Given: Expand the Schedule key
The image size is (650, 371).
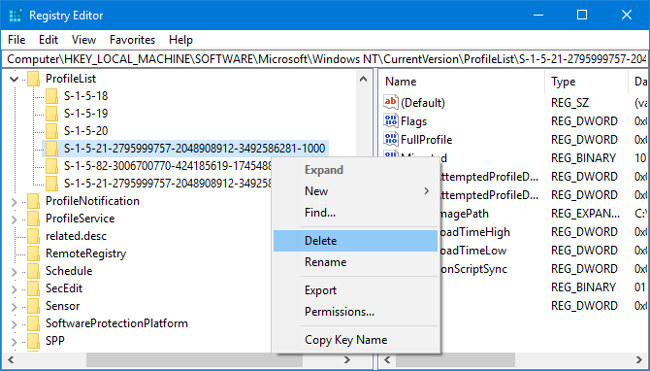Looking at the screenshot, I should [x=14, y=272].
